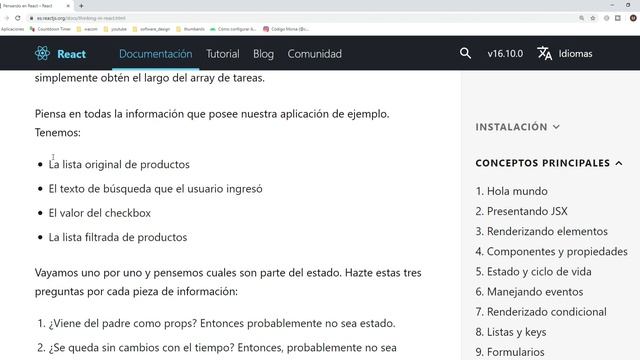640x360 pixels.
Task: Click the round grey extension icon
Action: pyautogui.click(x=607, y=18)
